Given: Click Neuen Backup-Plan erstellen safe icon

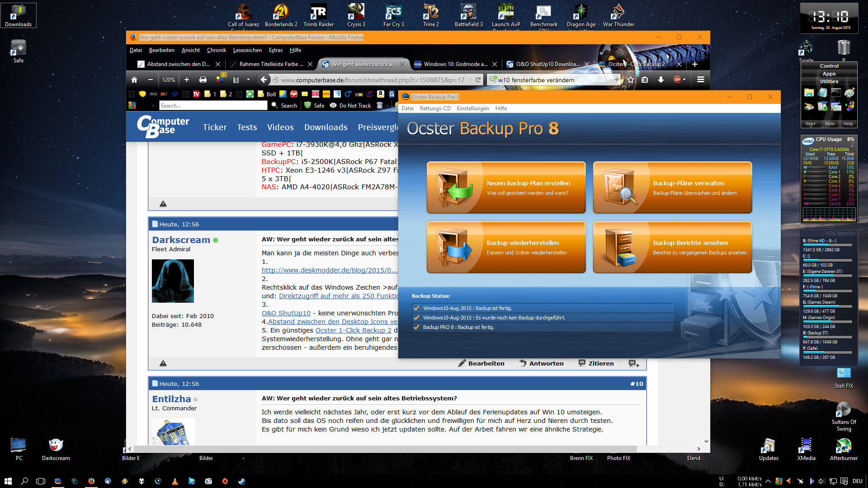Looking at the screenshot, I should pyautogui.click(x=453, y=188).
